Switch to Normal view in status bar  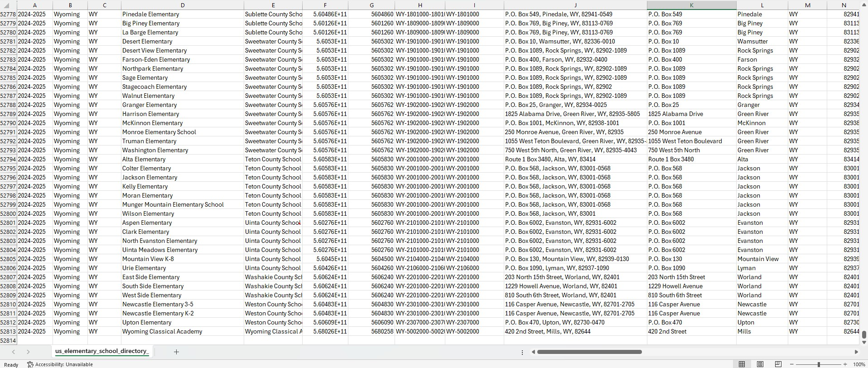[742, 364]
